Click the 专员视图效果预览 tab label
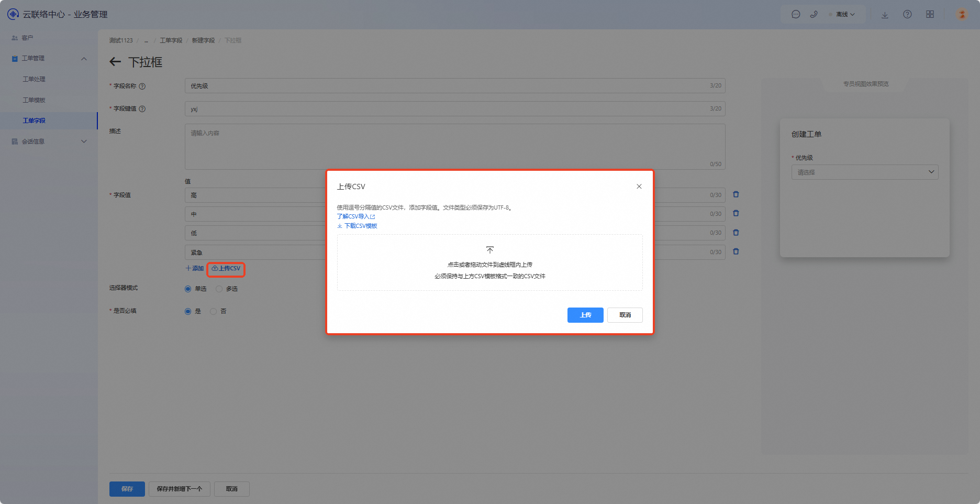The width and height of the screenshot is (980, 504). tap(866, 84)
